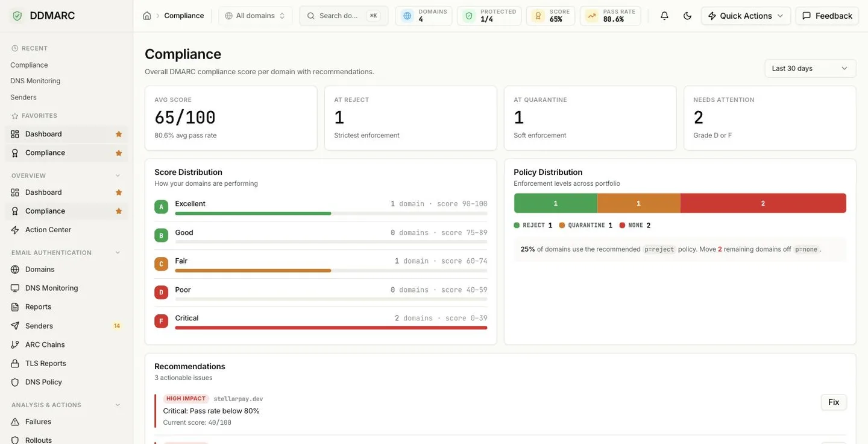Screen dimensions: 868x444
Task: Click the red None policy segment
Action: 763,203
